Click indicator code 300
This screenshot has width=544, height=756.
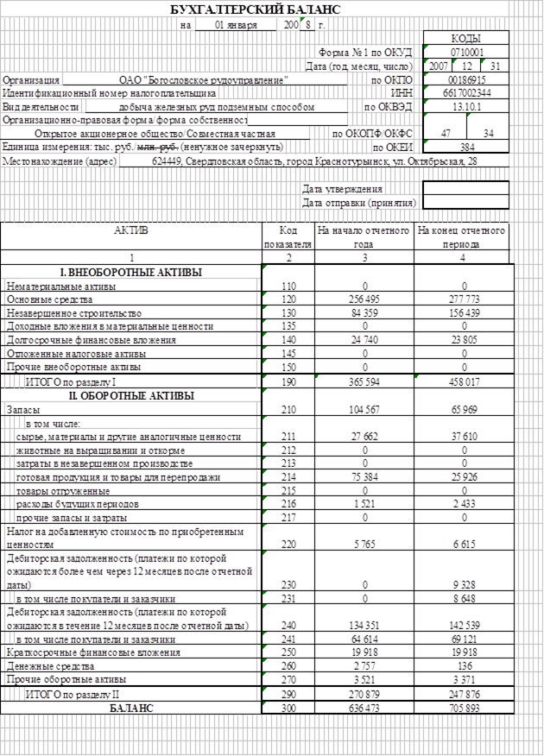[288, 708]
